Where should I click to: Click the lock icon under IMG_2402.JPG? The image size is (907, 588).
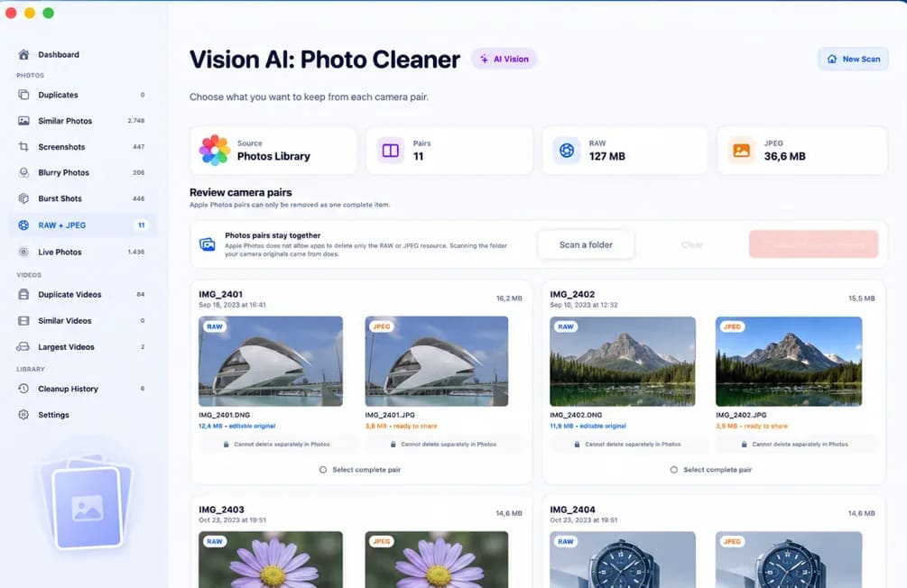pos(745,444)
